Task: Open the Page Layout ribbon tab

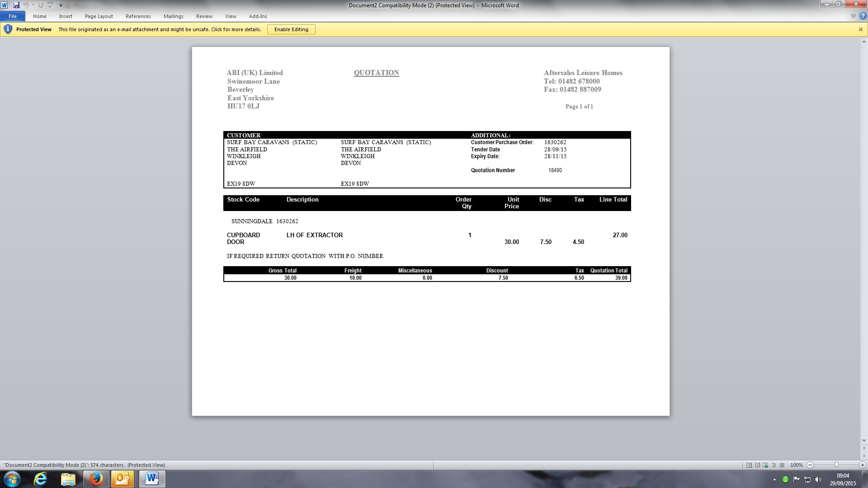Action: click(x=99, y=16)
